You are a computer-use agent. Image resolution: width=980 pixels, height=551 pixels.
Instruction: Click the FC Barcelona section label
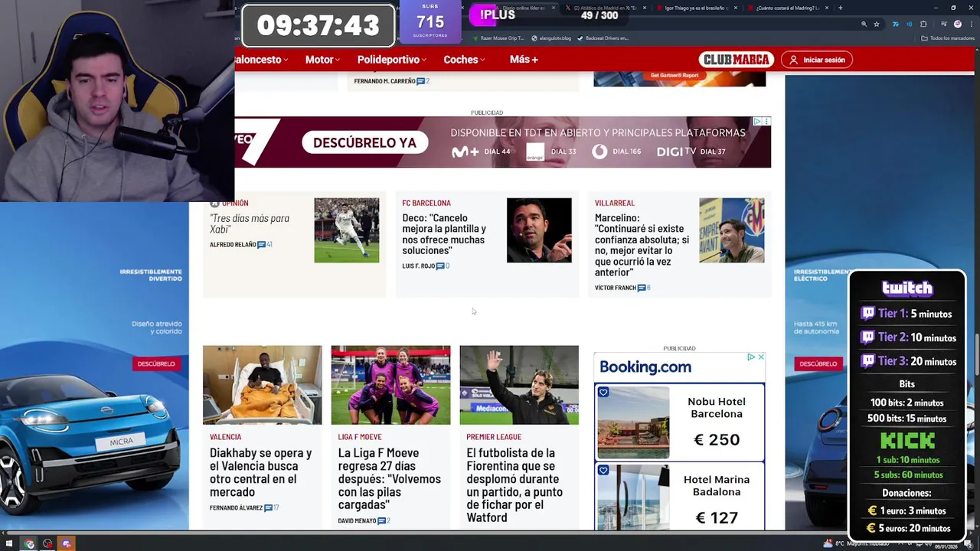click(x=426, y=203)
